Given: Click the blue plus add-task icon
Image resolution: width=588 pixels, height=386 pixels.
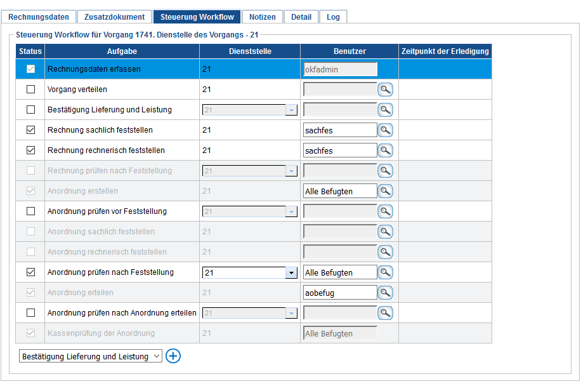Looking at the screenshot, I should (x=173, y=356).
